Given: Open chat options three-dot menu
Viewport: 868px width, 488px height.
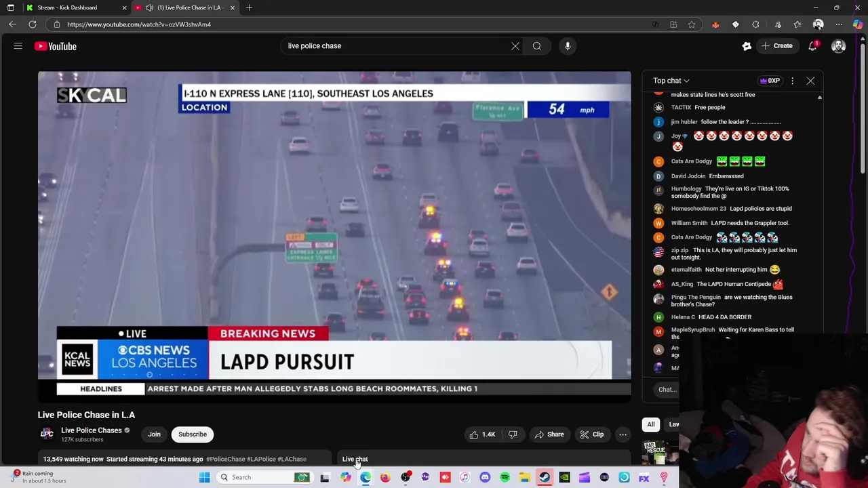Looking at the screenshot, I should 792,81.
